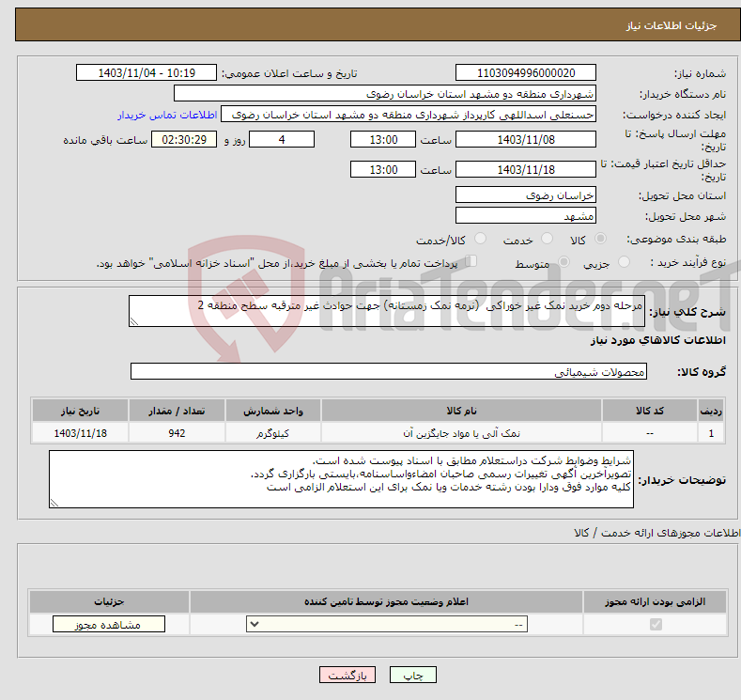Click the goods group field محصولات شیمیائی
This screenshot has height=700, width=741.
[389, 371]
